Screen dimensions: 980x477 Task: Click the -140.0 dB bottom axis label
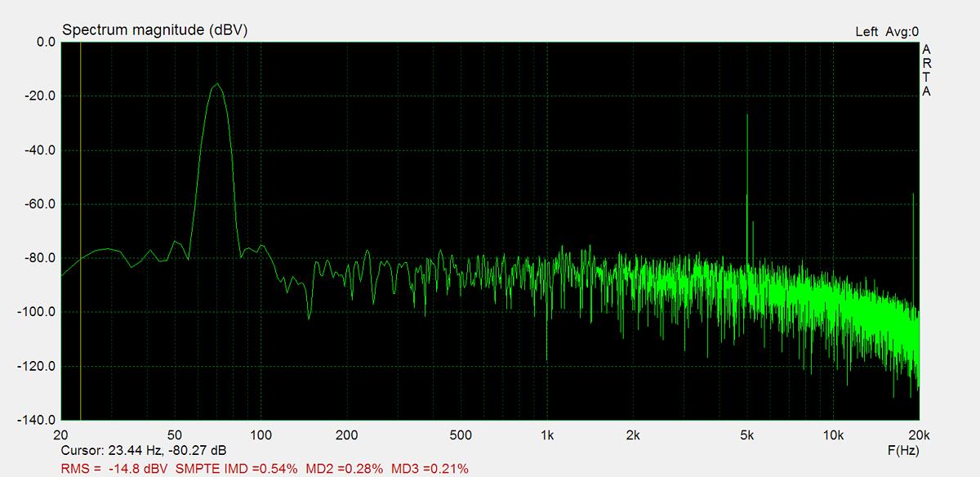click(x=34, y=420)
